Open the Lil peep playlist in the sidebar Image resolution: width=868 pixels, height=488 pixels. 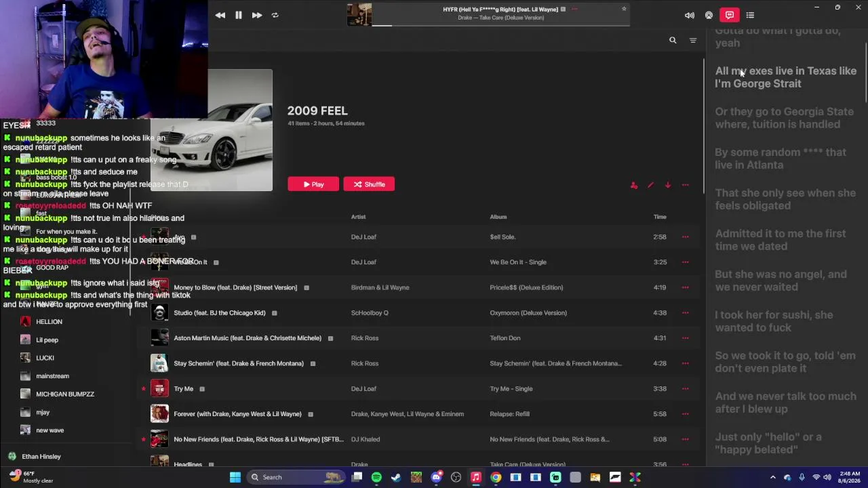[47, 340]
